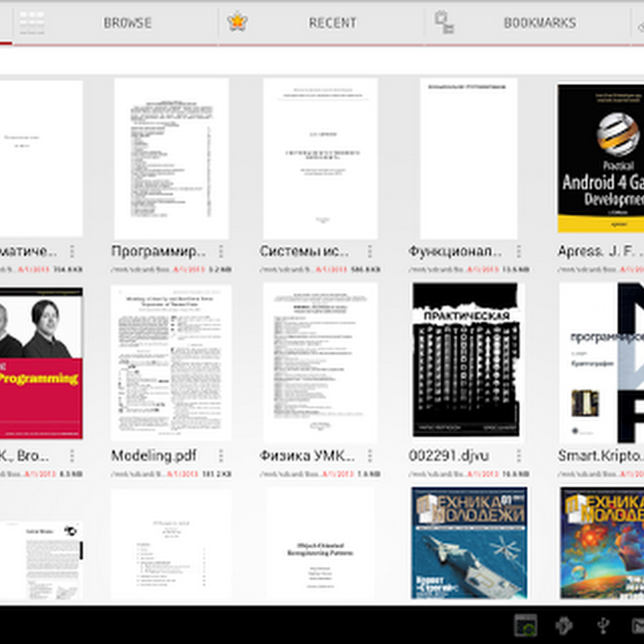Open the overflow menu for 002291.djvu
Viewport: 644px width, 644px height.
(519, 456)
